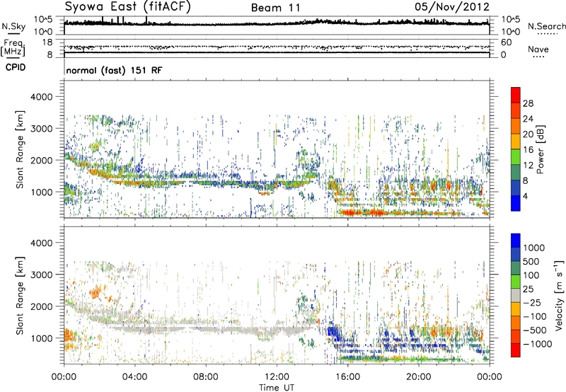Screen dimensions: 566x392
Task: Click the 2000 tick of the velocity panel
Action: coord(43,306)
